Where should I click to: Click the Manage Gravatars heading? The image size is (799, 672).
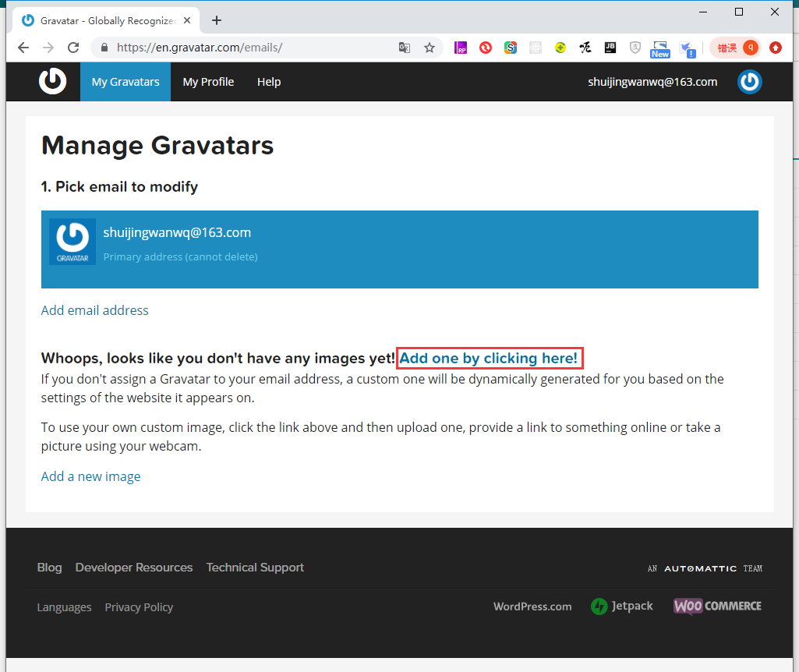(157, 146)
